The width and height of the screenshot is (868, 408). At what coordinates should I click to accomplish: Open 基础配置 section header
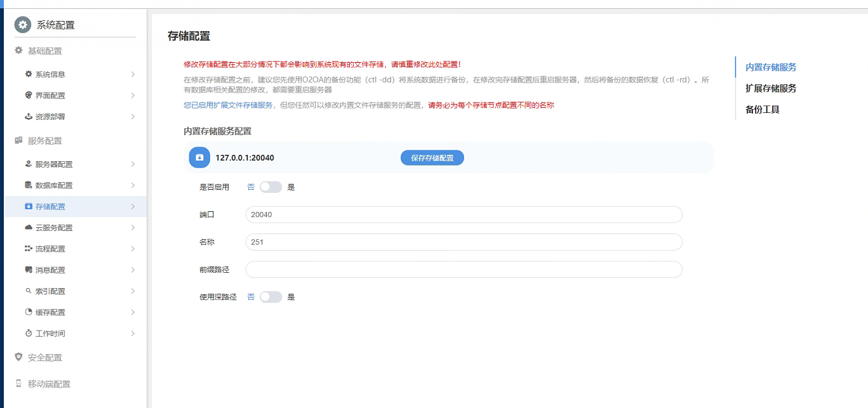[x=45, y=51]
